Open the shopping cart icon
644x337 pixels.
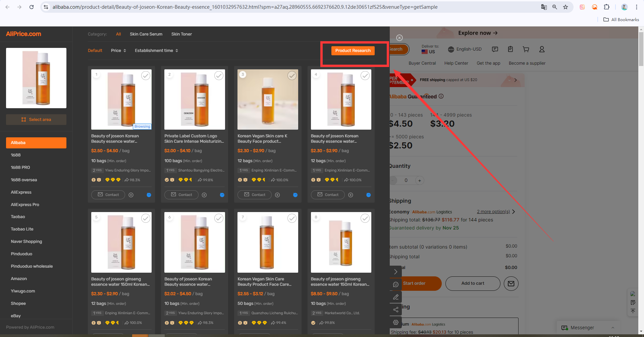click(x=526, y=49)
